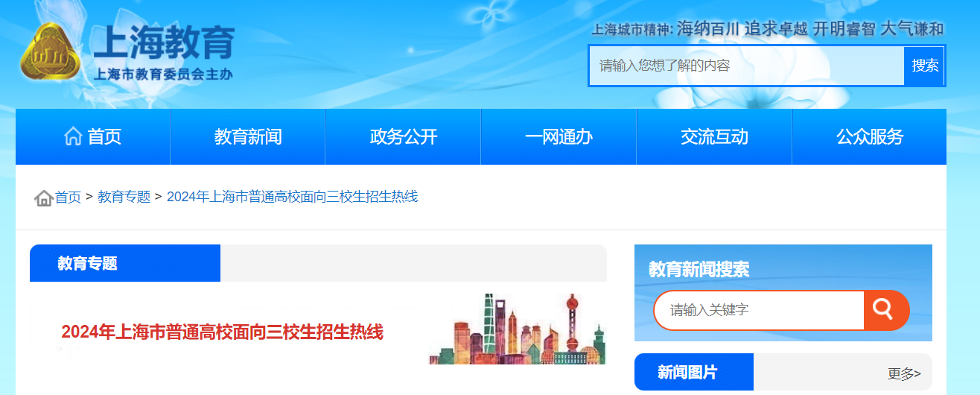Viewport: 980px width, 395px height.
Task: Go to 一网通办 section
Action: click(x=559, y=136)
